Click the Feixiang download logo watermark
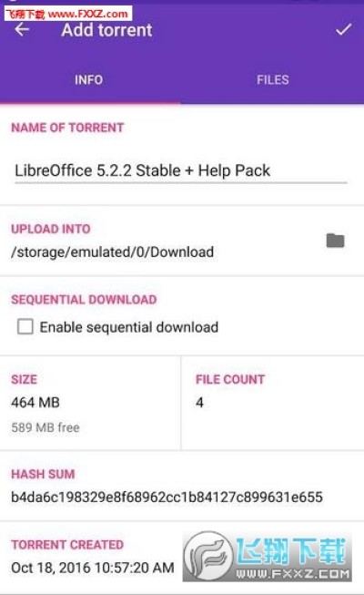364x595 pixels. [268, 557]
